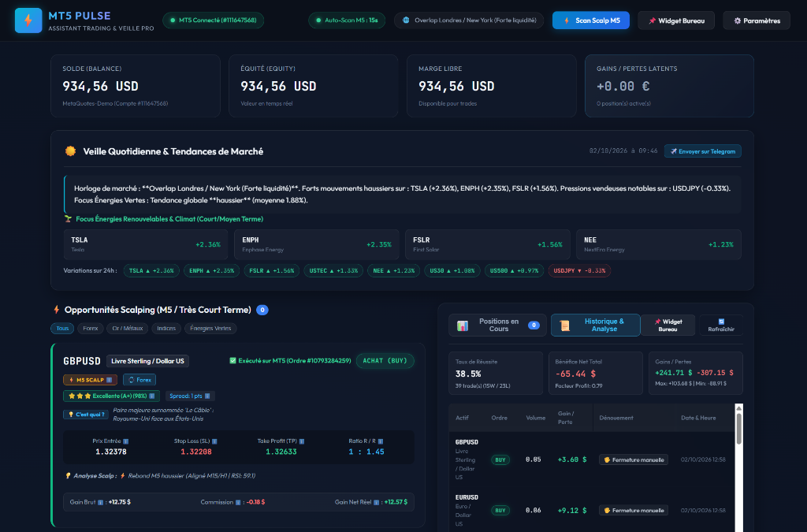The height and width of the screenshot is (532, 807).
Task: Click the globe icon in the Overlap Londres pill
Action: [406, 20]
